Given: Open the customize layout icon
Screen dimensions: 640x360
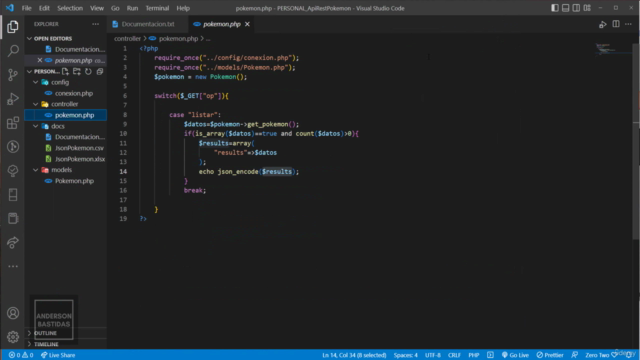Looking at the screenshot, I should point(587,8).
